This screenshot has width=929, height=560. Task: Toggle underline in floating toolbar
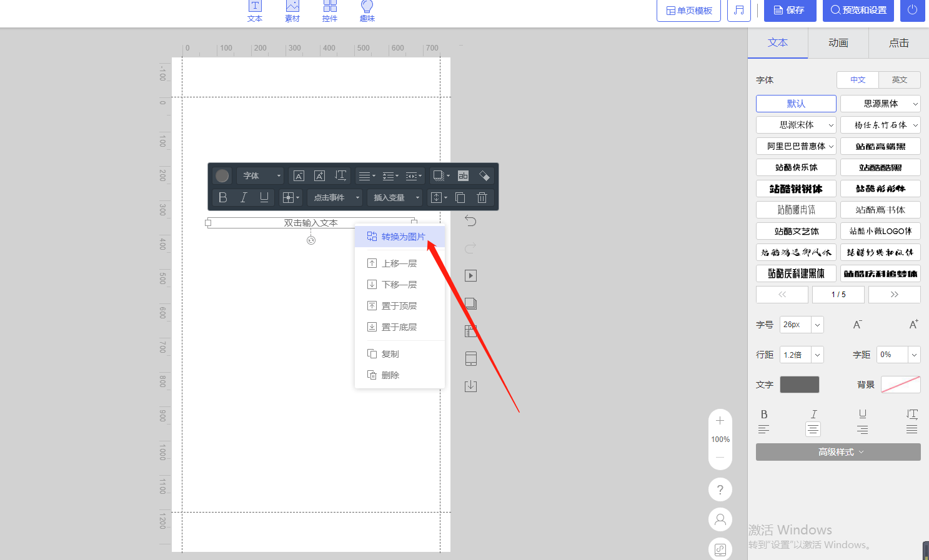pos(264,198)
